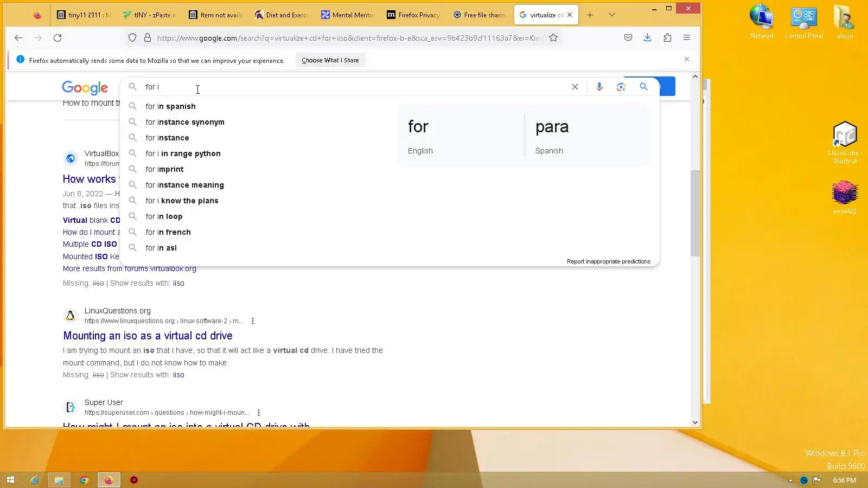The height and width of the screenshot is (488, 868).
Task: Open the Network desktop icon
Action: pyautogui.click(x=762, y=22)
